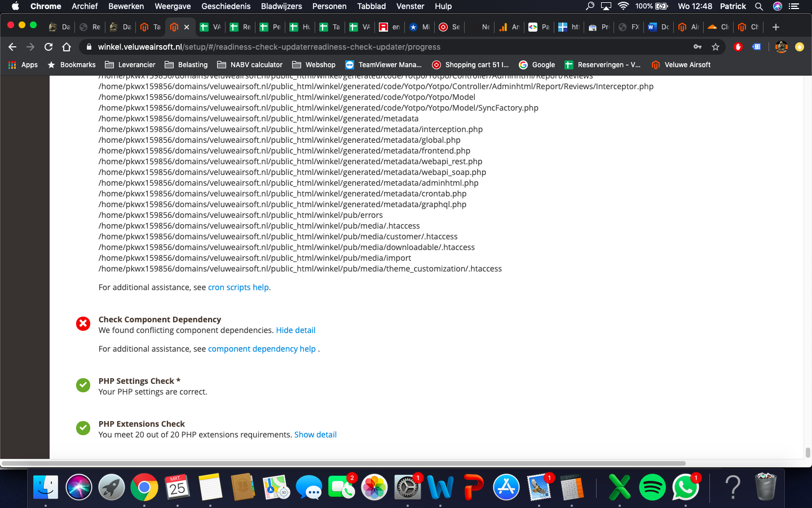Viewport: 812px width, 508px height.
Task: Open the cron scripts help link
Action: pyautogui.click(x=238, y=287)
